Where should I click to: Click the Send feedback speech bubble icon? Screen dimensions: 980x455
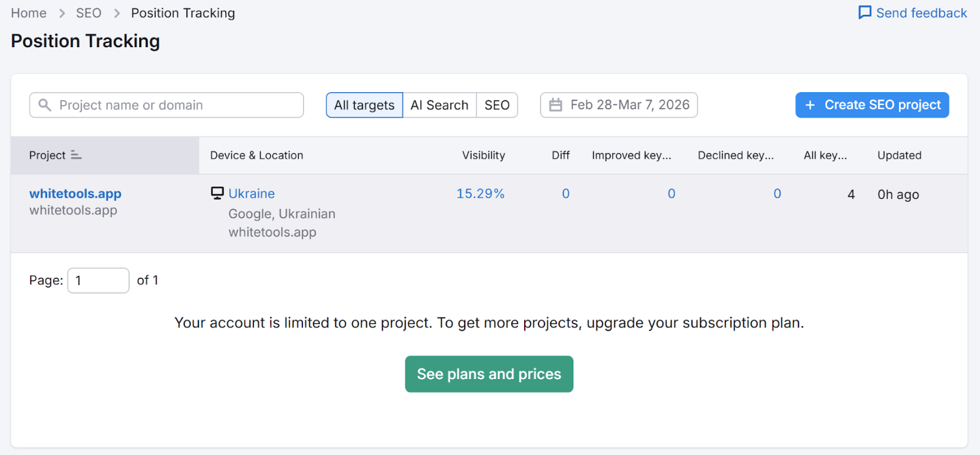[865, 13]
